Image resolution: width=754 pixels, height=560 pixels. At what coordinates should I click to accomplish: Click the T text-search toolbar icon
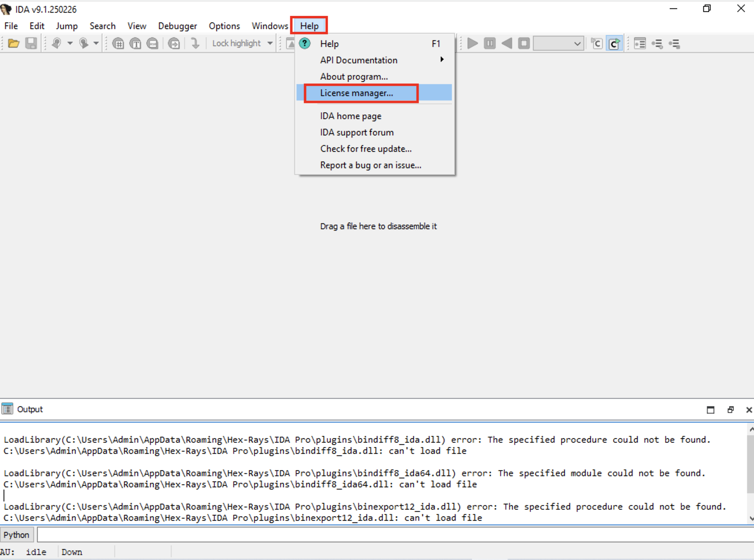pos(135,44)
